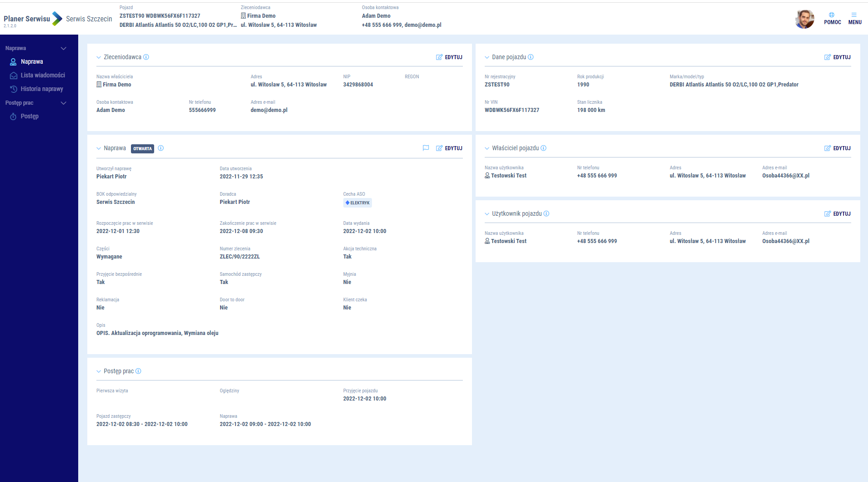Click the ELEKTRYK tag under Cecha ASO
The height and width of the screenshot is (482, 868).
tap(357, 203)
